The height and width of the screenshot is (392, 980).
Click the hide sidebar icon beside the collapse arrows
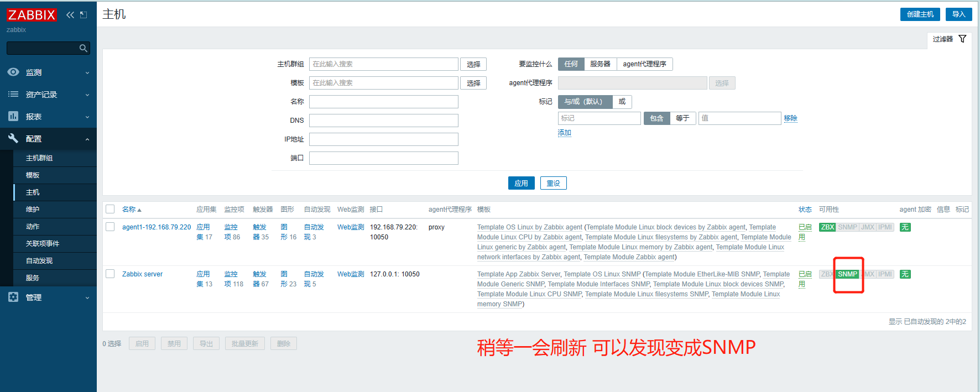[84, 15]
